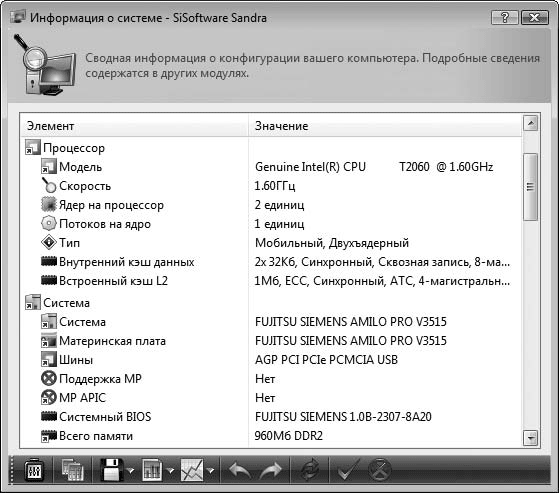Open the dropdown arrow beside bar chart icon
This screenshot has width=559, height=493.
coord(171,471)
